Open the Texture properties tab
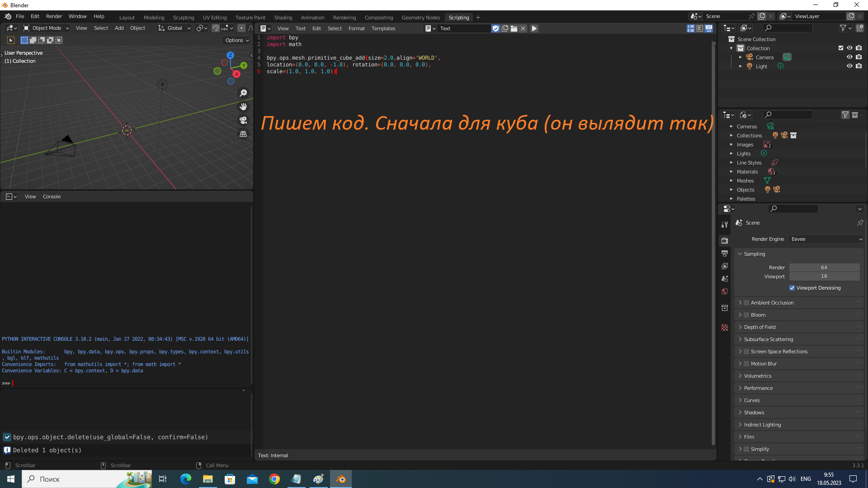868x488 pixels. [x=725, y=328]
